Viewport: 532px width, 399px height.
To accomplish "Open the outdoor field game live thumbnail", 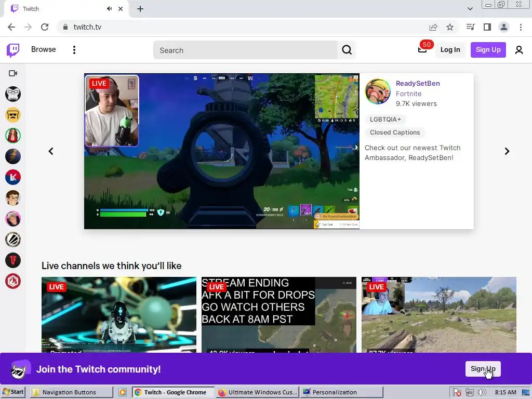I will point(438,315).
